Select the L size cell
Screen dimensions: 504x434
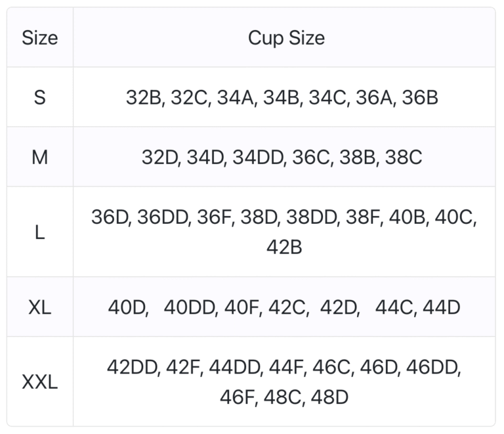click(40, 232)
